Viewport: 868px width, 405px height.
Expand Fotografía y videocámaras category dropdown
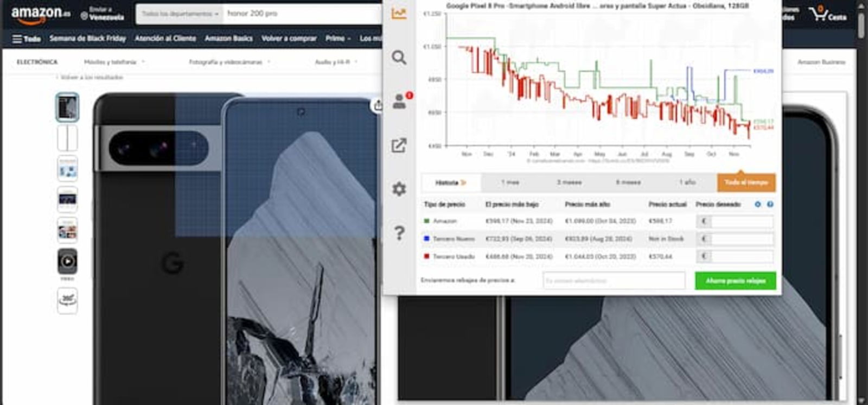[x=229, y=62]
